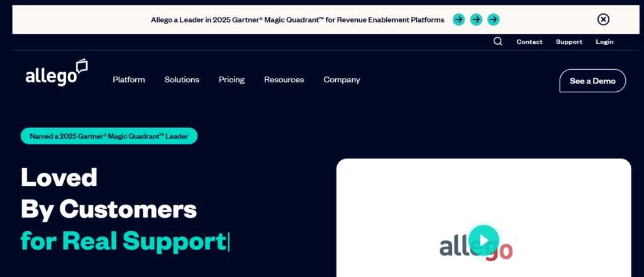Viewport: 644px width, 277px height.
Task: Click the middle arrow icon in the banner
Action: click(476, 19)
